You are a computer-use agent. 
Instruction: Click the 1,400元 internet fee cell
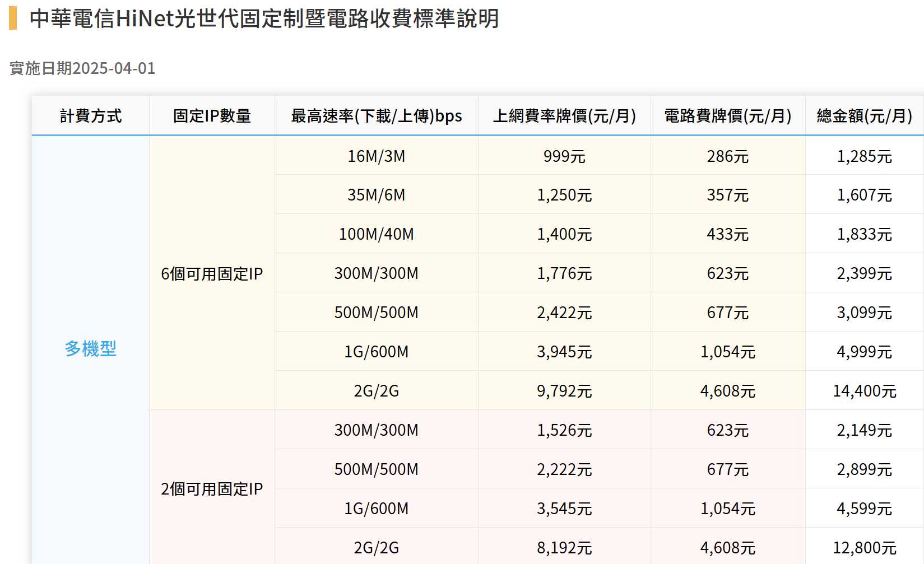point(564,234)
